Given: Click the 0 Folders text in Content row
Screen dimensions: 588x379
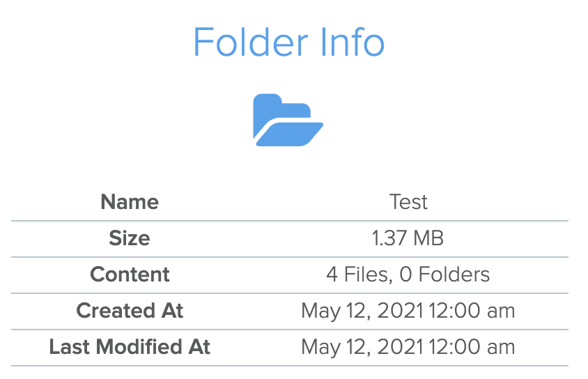Looking at the screenshot, I should [x=444, y=274].
